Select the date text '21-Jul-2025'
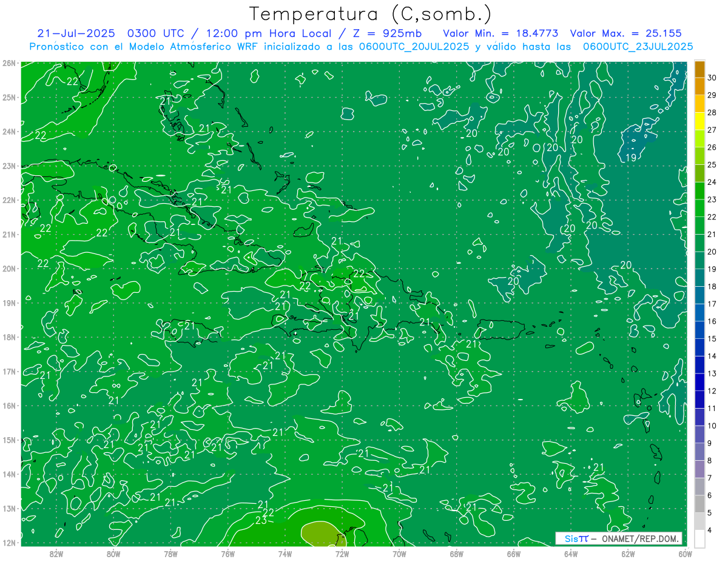728x562 pixels. click(x=76, y=33)
